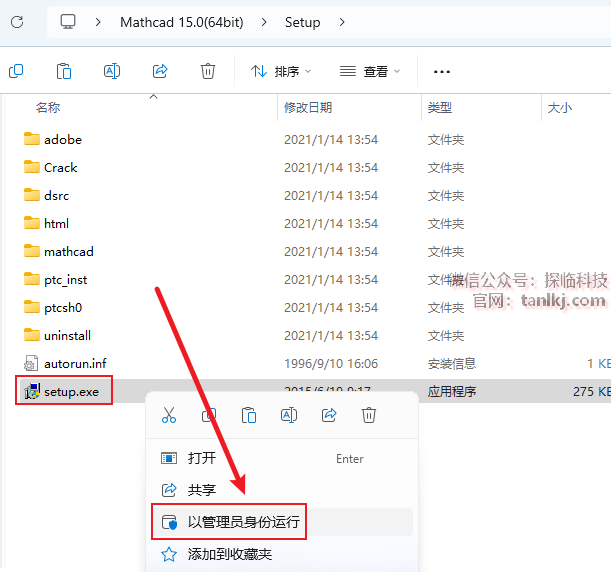Click the 1996/9/10 16:06 date cell

[x=331, y=364]
